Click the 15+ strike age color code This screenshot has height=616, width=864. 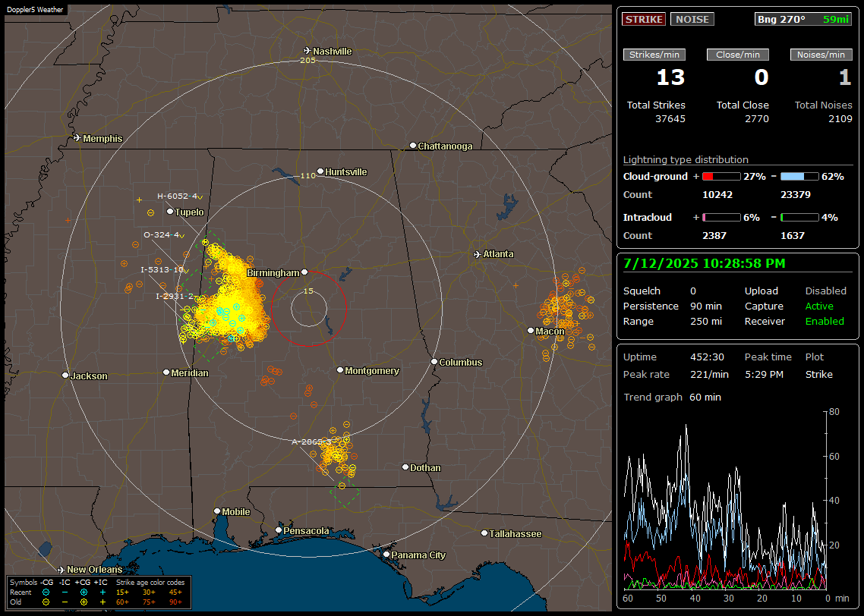[x=122, y=592]
